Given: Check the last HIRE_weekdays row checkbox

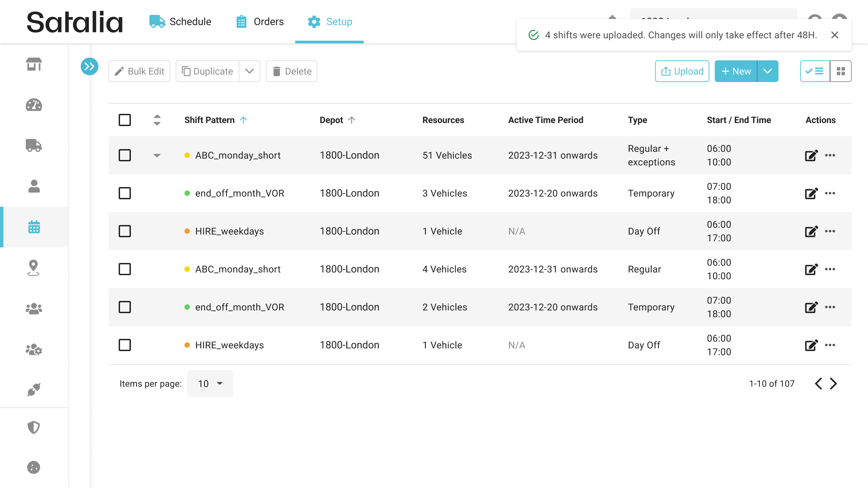Looking at the screenshot, I should [125, 345].
